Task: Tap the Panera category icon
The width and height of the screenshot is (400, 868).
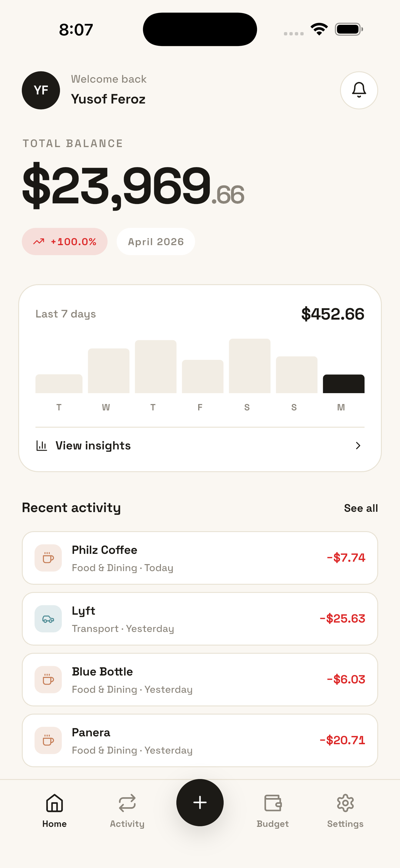Action: tap(48, 740)
